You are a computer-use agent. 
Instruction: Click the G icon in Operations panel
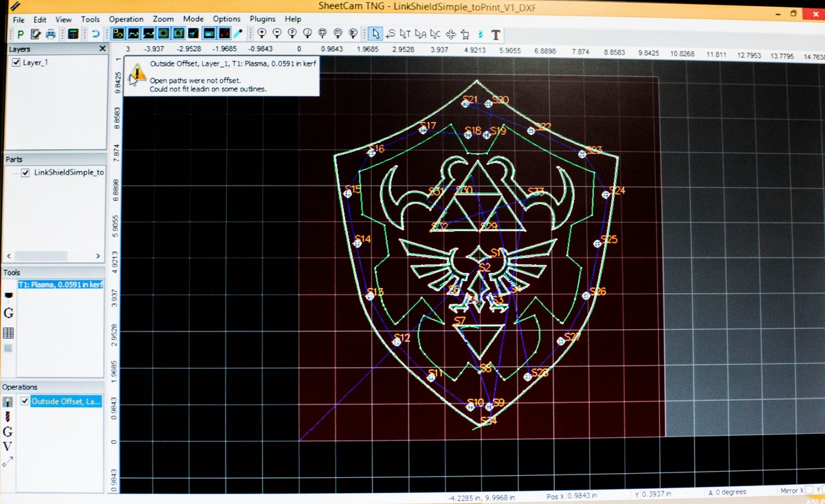pos(8,432)
